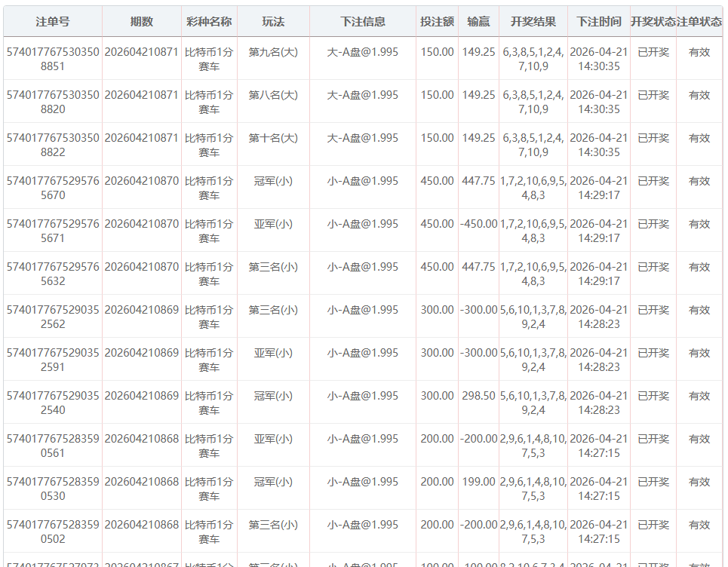Image resolution: width=728 pixels, height=567 pixels.
Task: Click the 开奖状态 column header
Action: tap(653, 22)
